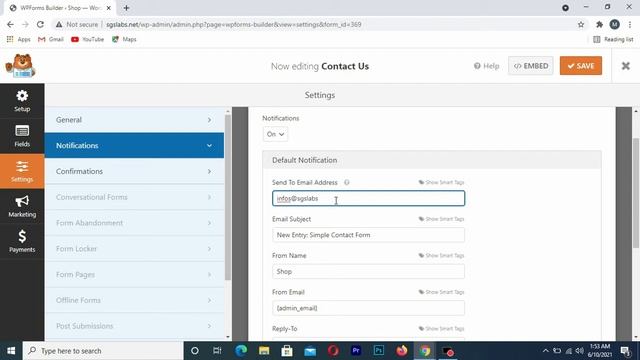Expand the Post Submissions section
Screen dimensions: 640x360
[x=134, y=326]
